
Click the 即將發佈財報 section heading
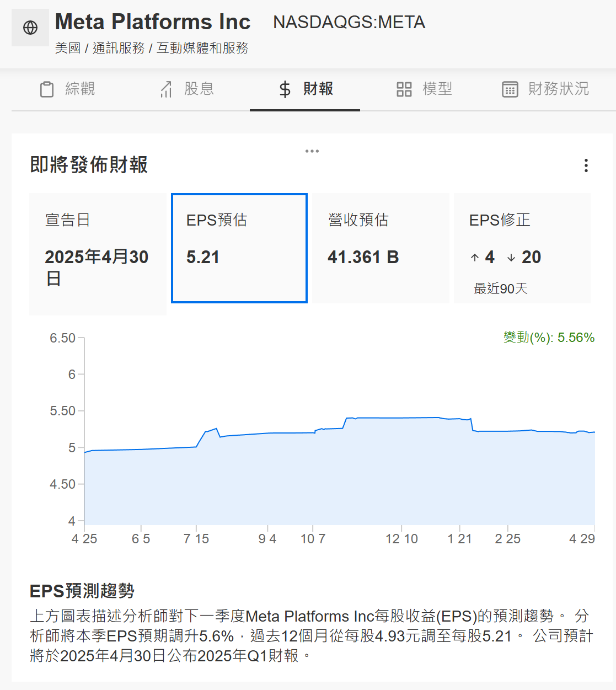coord(89,165)
